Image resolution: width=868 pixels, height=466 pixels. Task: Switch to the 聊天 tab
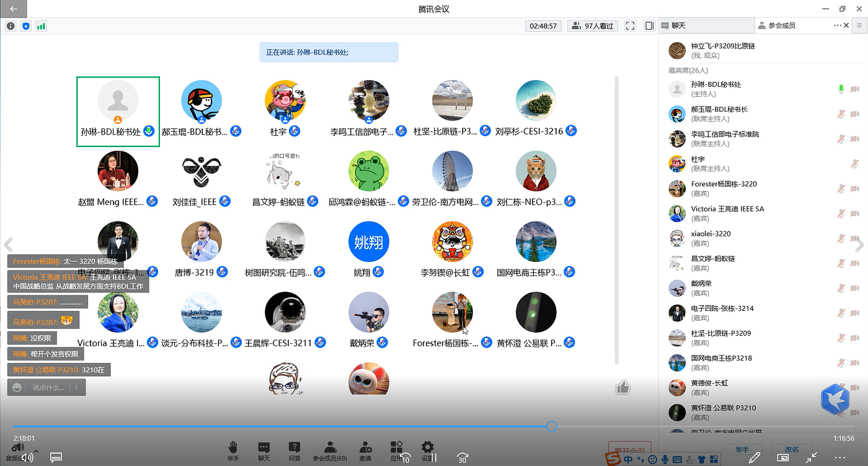point(706,25)
